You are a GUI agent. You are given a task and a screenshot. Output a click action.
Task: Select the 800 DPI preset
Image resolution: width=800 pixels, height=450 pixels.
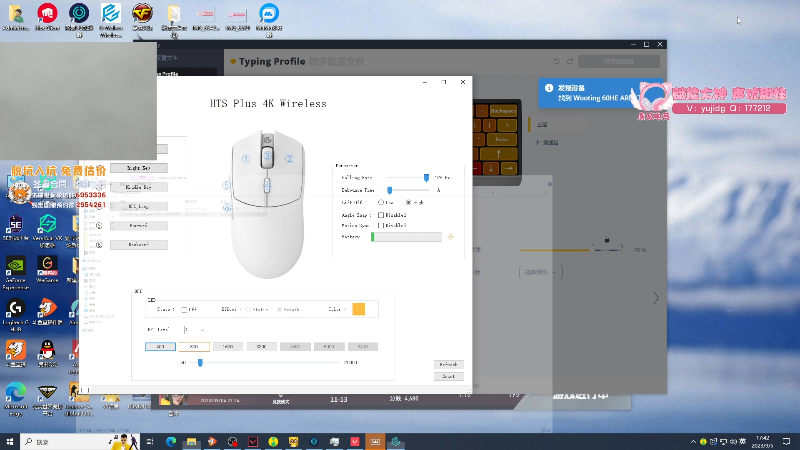tap(194, 346)
